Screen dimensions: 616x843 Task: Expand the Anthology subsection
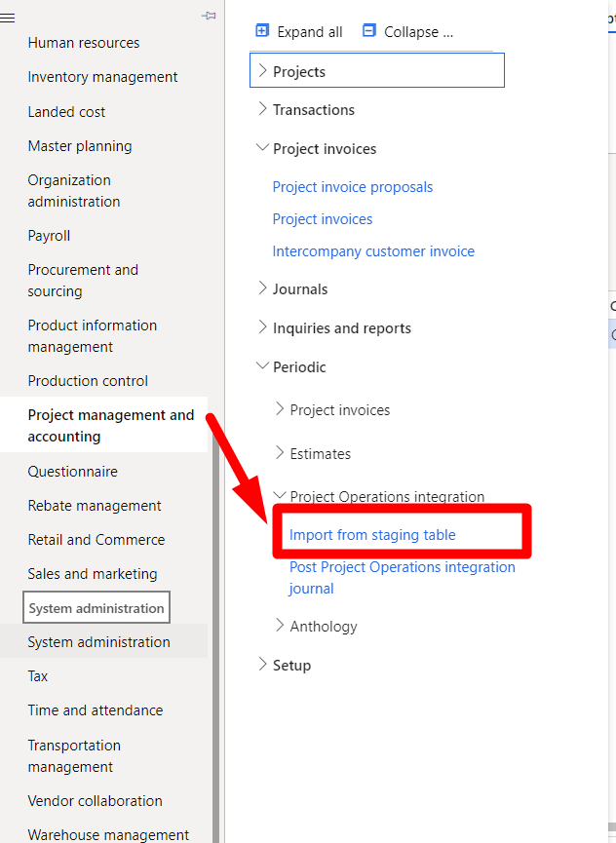click(279, 626)
